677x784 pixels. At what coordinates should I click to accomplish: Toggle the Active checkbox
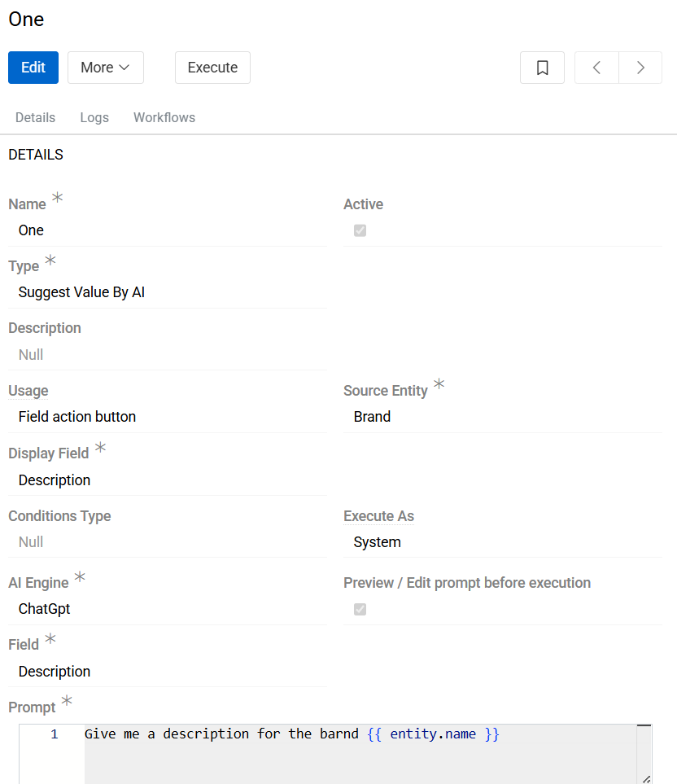[360, 230]
